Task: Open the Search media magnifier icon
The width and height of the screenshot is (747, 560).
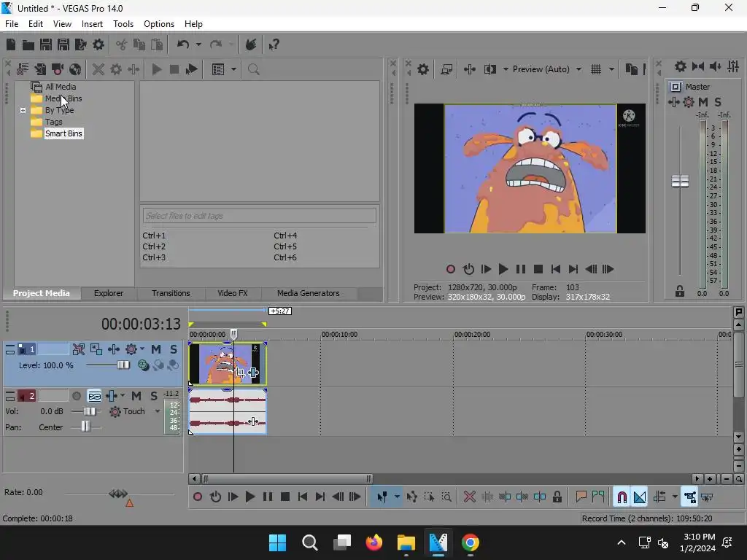Action: (253, 69)
